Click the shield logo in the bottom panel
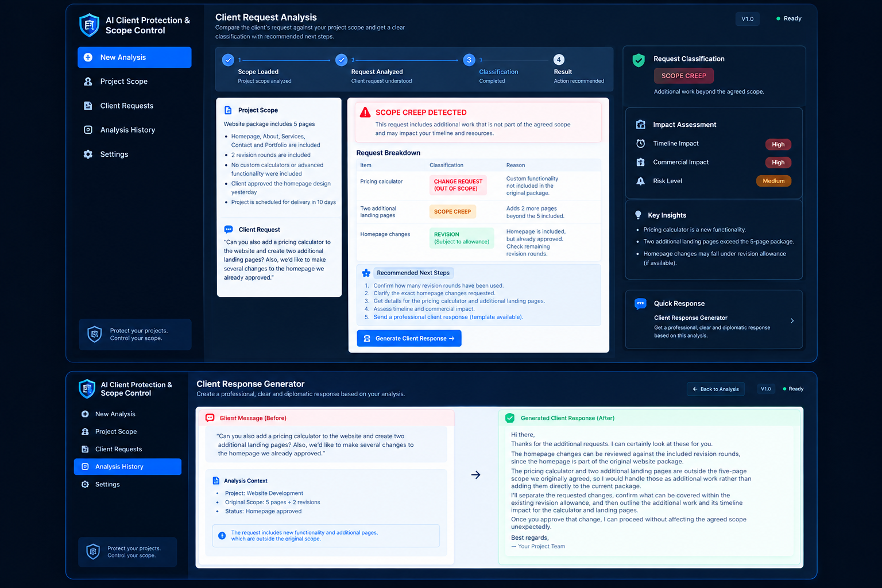 (87, 389)
